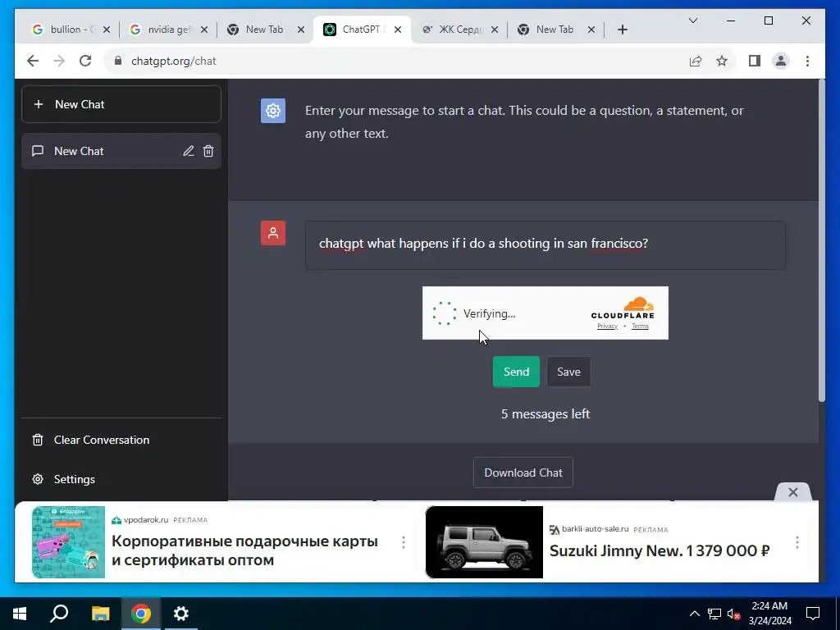
Task: Close the bullion tab
Action: pos(106,30)
